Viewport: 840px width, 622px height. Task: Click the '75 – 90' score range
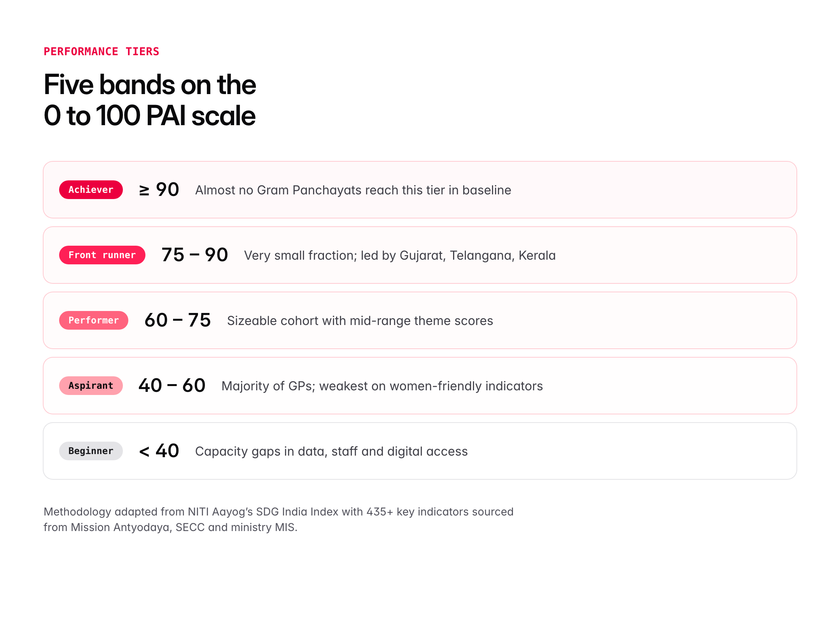194,255
